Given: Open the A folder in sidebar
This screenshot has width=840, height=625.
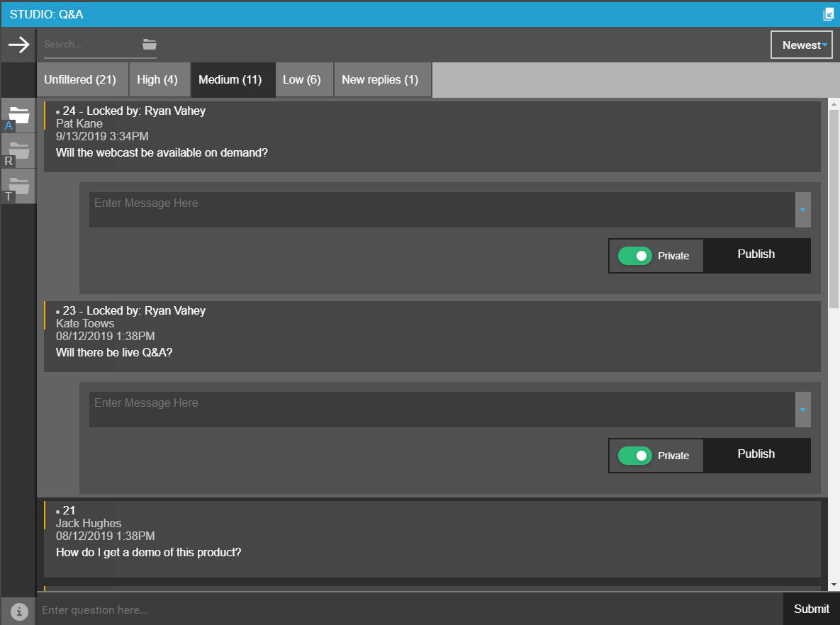Looking at the screenshot, I should (18, 116).
